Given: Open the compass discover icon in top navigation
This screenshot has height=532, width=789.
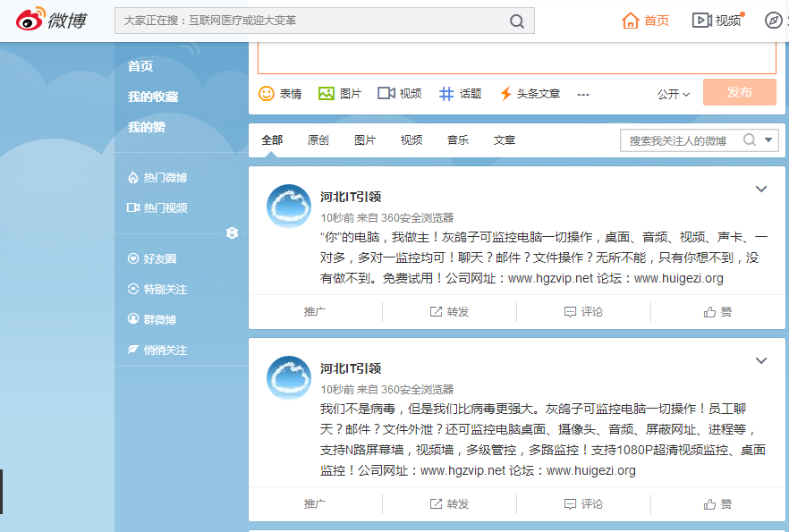Looking at the screenshot, I should click(x=773, y=21).
